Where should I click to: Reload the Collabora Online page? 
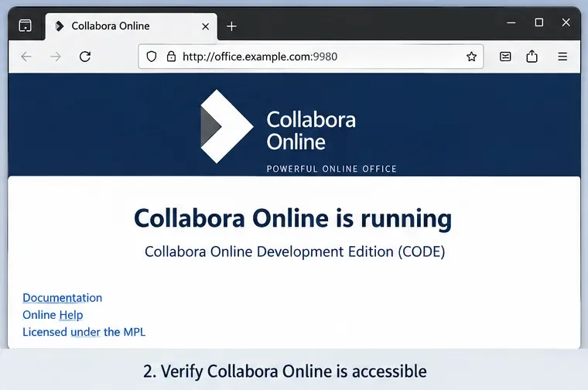coord(85,56)
